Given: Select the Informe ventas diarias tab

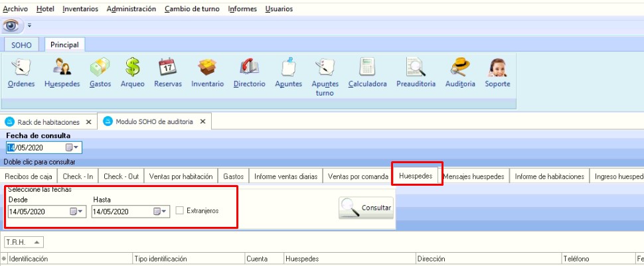Looking at the screenshot, I should click(x=286, y=176).
